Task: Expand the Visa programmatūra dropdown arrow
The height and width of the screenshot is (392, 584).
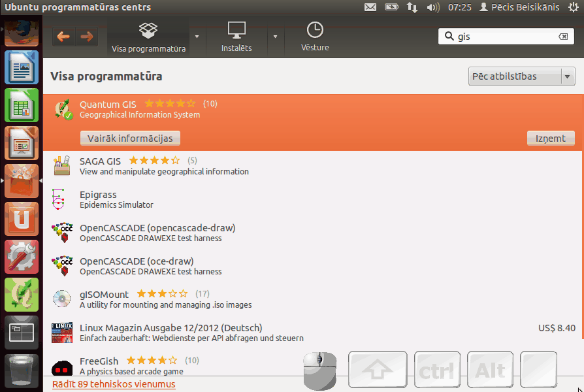Action: click(x=197, y=37)
